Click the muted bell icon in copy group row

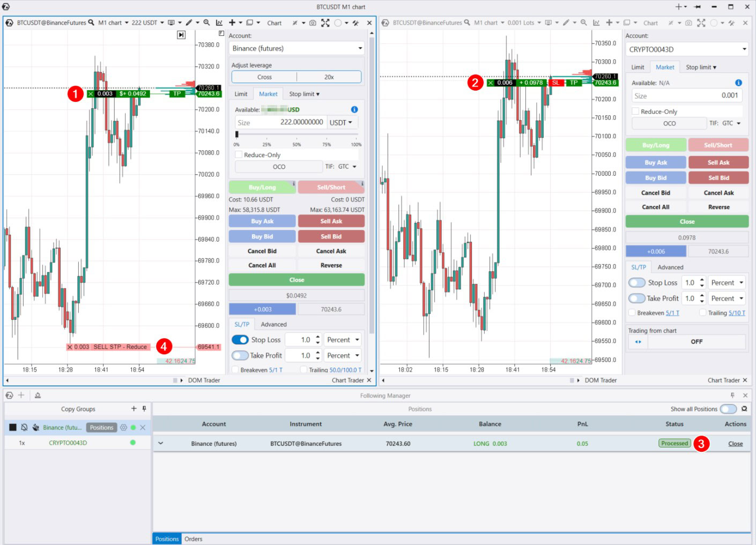pos(24,428)
